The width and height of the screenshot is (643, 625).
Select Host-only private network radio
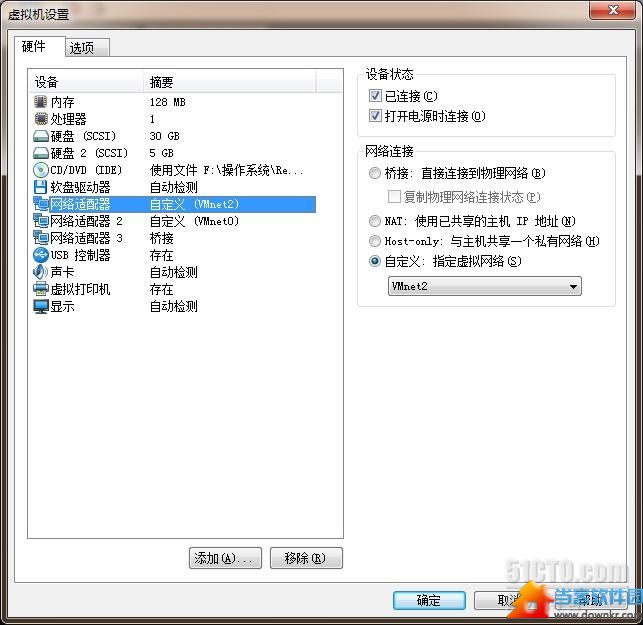(x=374, y=241)
